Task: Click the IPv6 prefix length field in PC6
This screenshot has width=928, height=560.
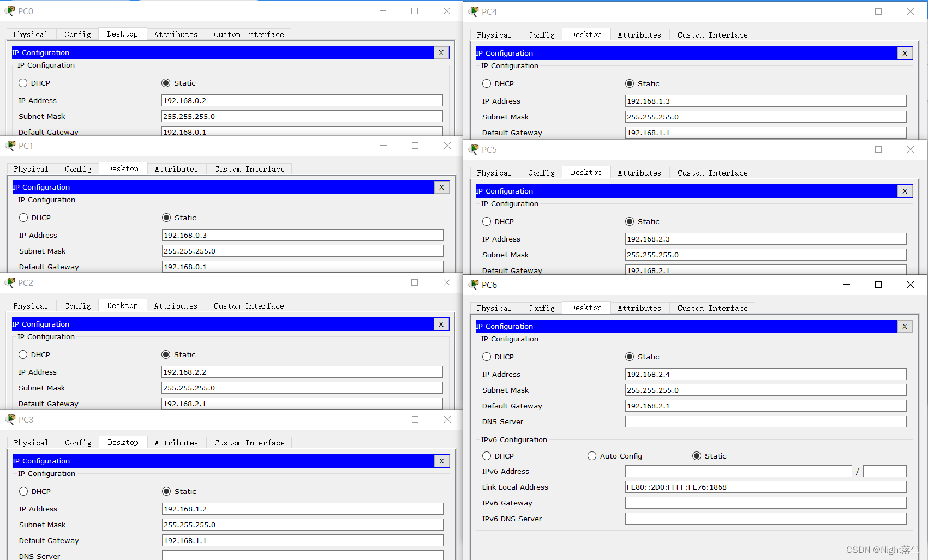Action: coord(885,471)
